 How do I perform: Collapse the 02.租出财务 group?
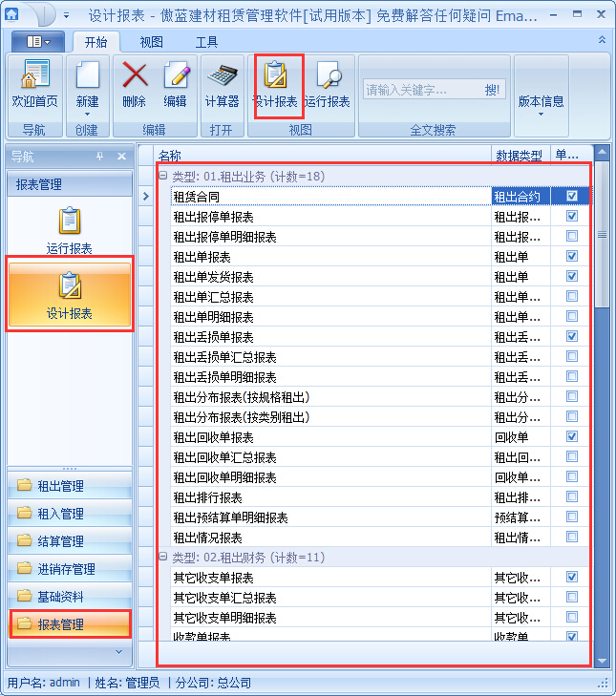coord(163,557)
